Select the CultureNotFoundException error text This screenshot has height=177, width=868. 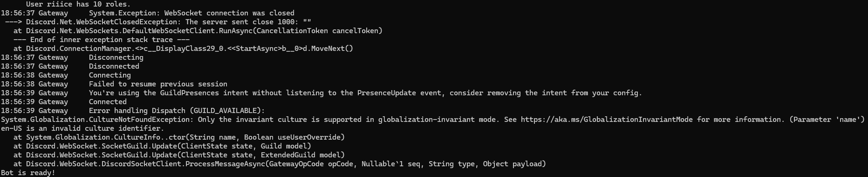click(x=433, y=120)
